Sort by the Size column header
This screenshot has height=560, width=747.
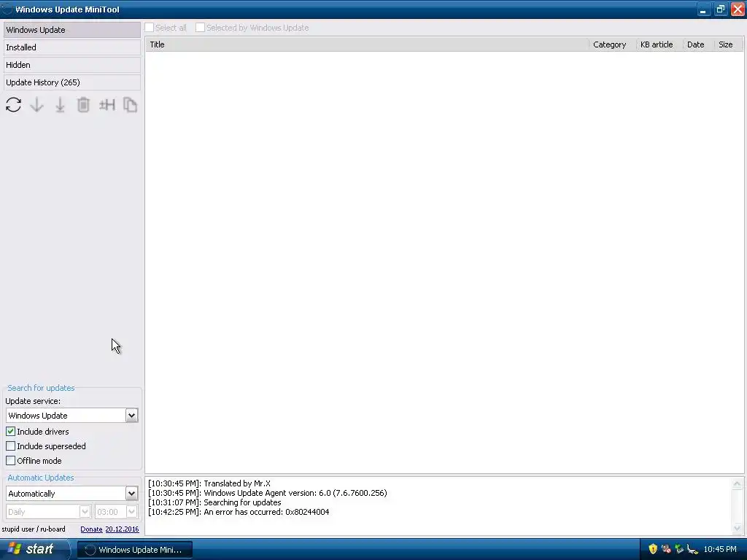tap(729, 44)
